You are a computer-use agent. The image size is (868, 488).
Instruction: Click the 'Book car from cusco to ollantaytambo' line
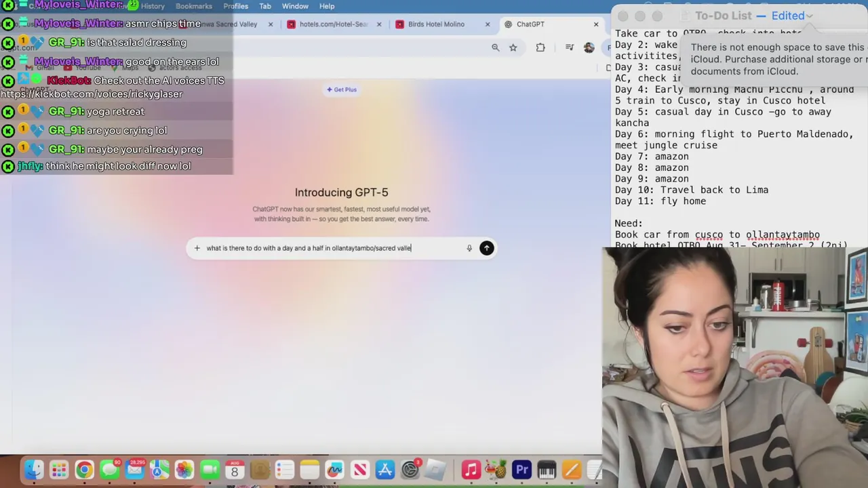[x=717, y=235]
